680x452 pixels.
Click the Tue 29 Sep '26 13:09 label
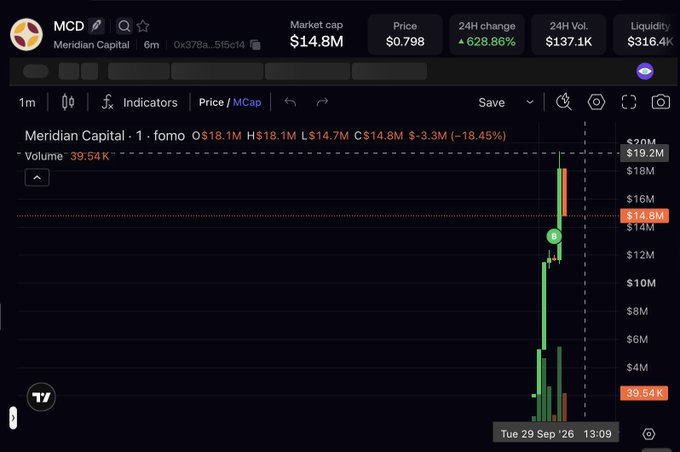click(x=556, y=434)
